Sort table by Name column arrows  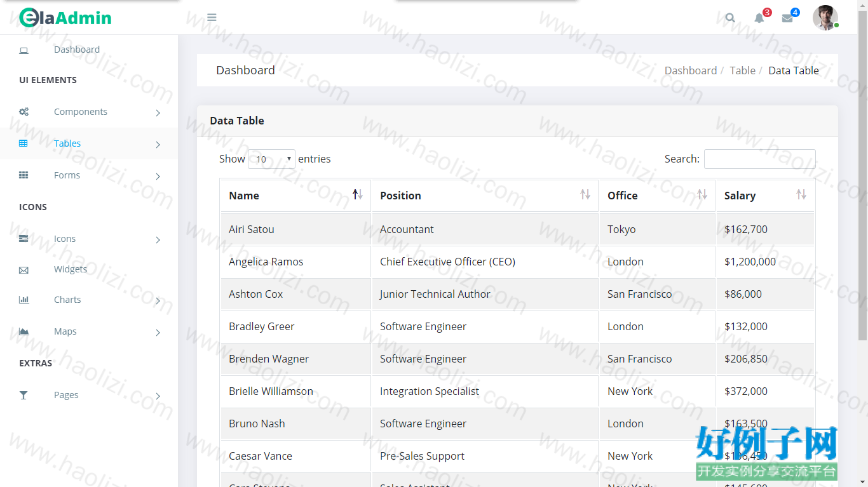pos(358,194)
